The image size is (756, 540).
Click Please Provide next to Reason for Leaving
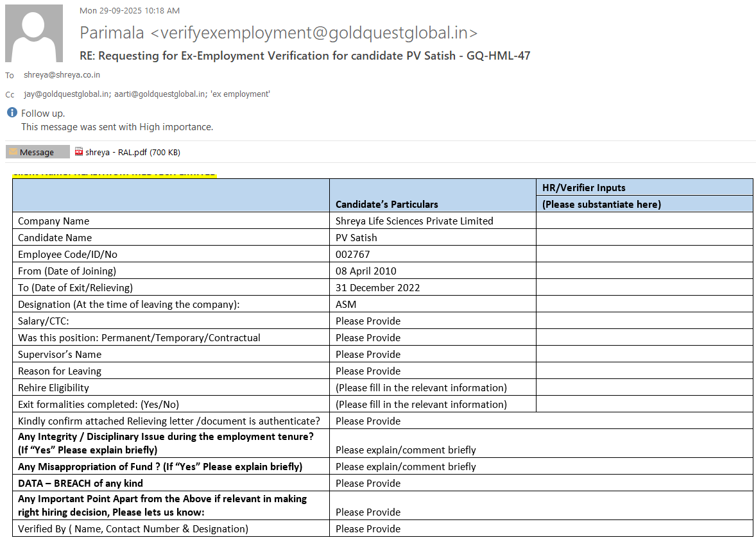(368, 371)
